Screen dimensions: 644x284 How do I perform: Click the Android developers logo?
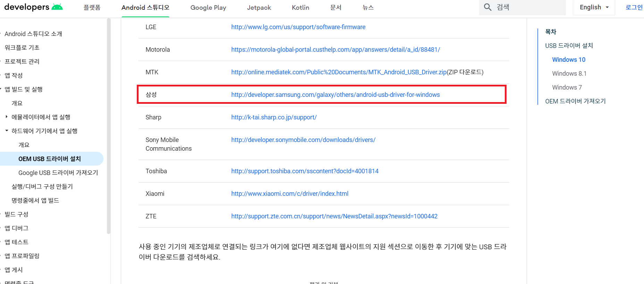[33, 7]
